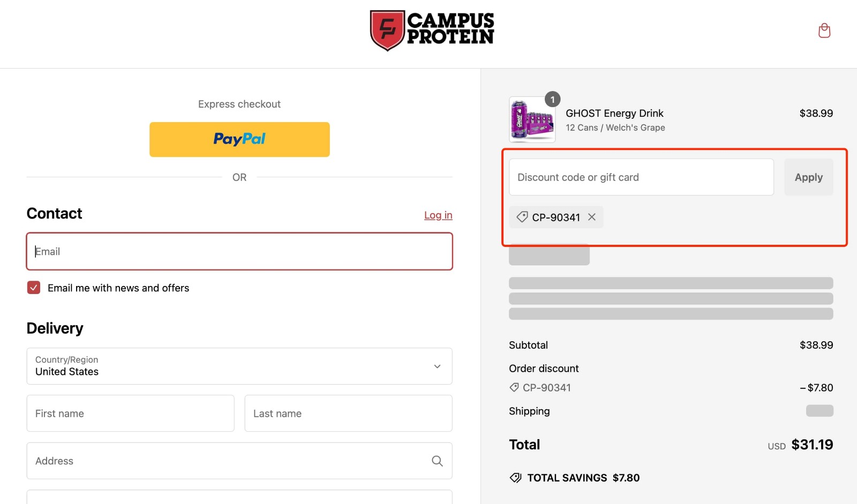View the GHOST Energy Drink thumbnail

532,119
